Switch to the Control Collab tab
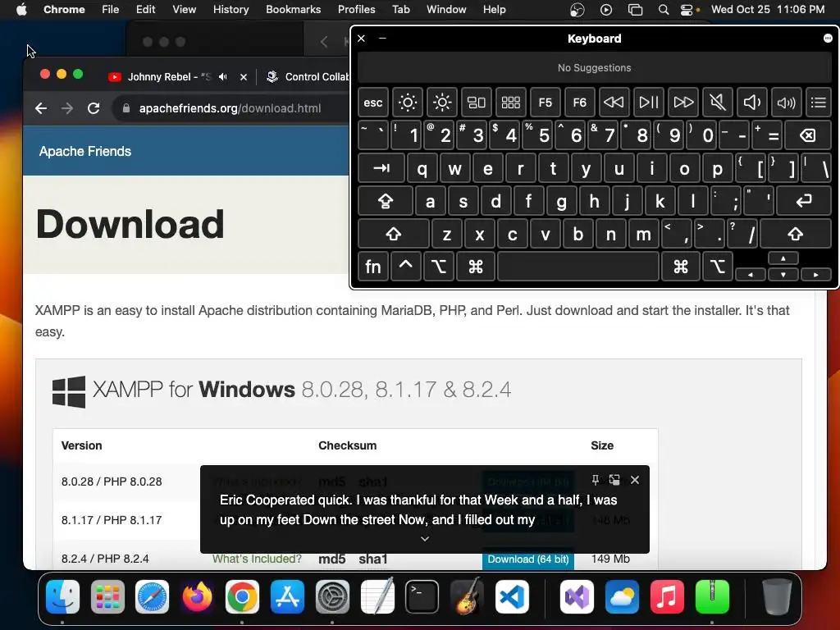Screen dimensions: 840x630 pyautogui.click(x=307, y=76)
